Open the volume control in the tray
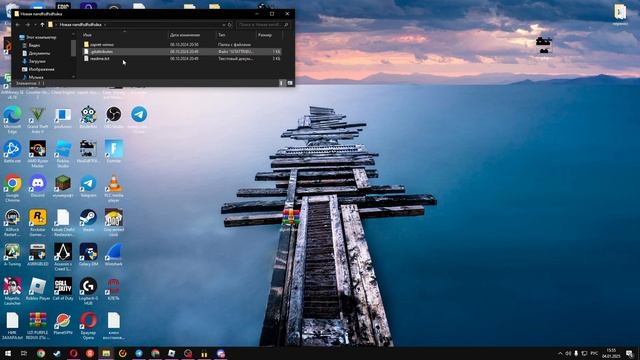This screenshot has height=360, width=640. pyautogui.click(x=568, y=353)
